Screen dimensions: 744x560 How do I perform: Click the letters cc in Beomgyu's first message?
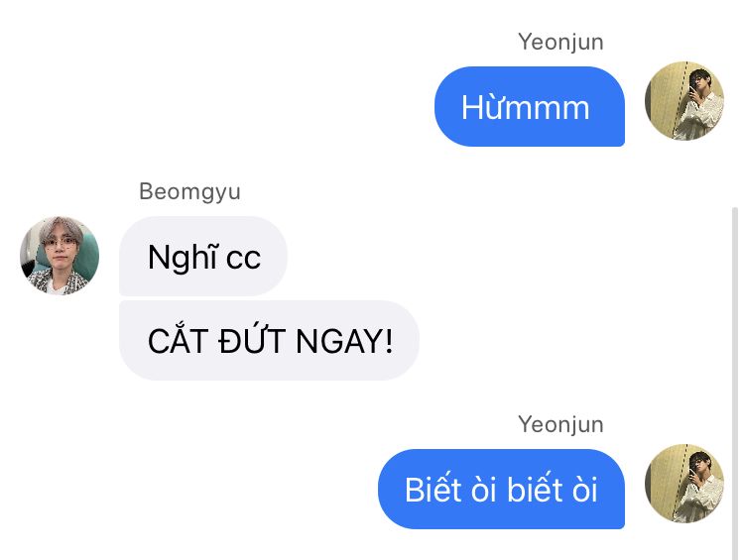click(x=243, y=260)
